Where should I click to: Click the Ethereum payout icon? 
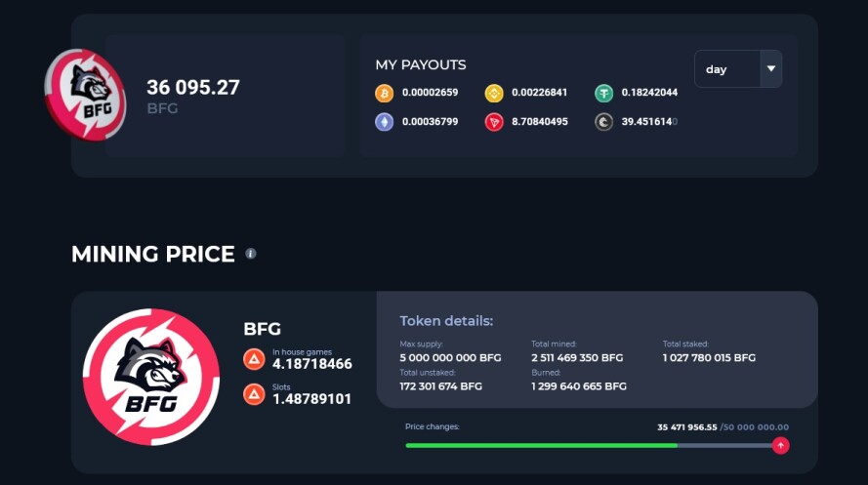click(384, 122)
